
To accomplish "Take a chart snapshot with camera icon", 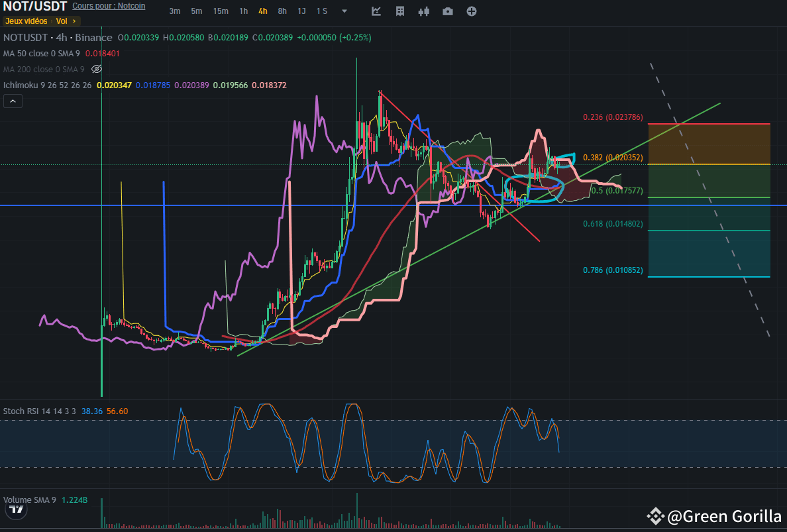I will pyautogui.click(x=448, y=11).
